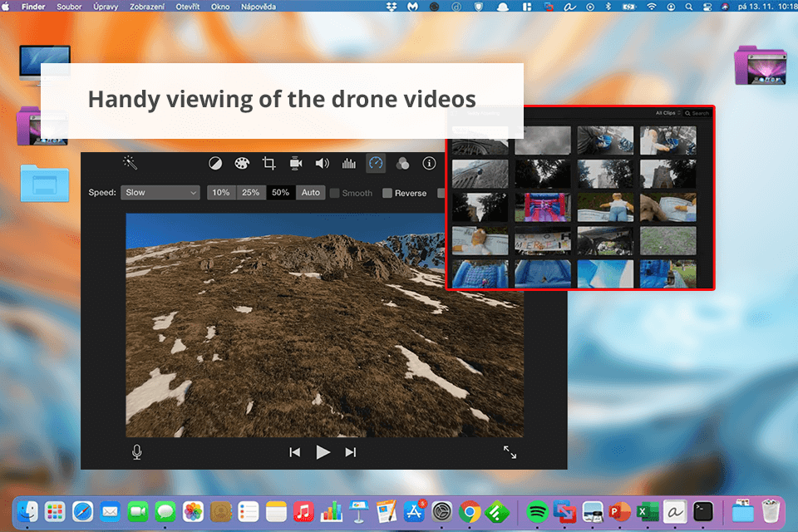The width and height of the screenshot is (798, 532).
Task: Open the light blue desktop folder
Action: click(x=45, y=183)
